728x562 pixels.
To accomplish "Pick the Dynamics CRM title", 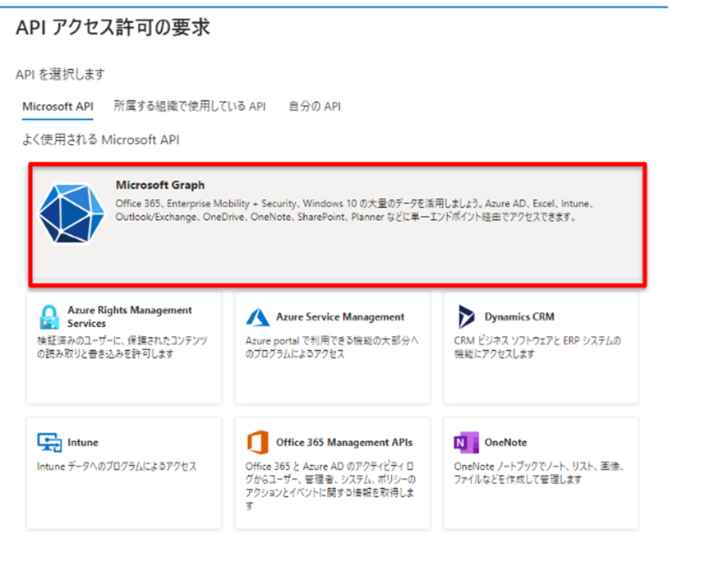I will [519, 316].
